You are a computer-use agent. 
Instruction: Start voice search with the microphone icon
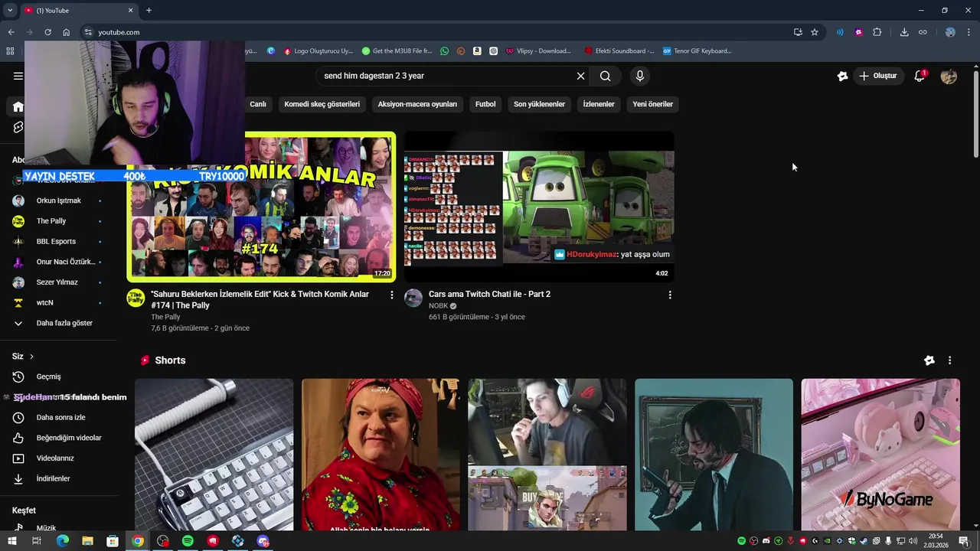point(640,76)
